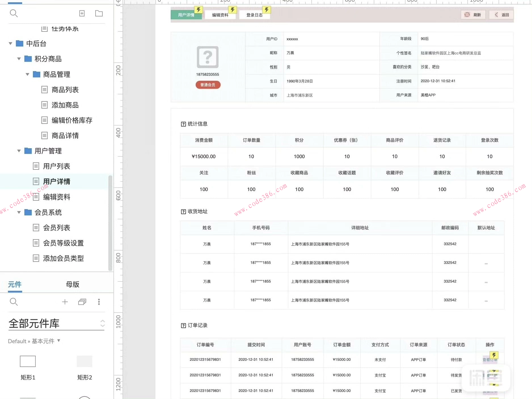Select the 矩形1 component
Image resolution: width=532 pixels, height=399 pixels.
[28, 361]
